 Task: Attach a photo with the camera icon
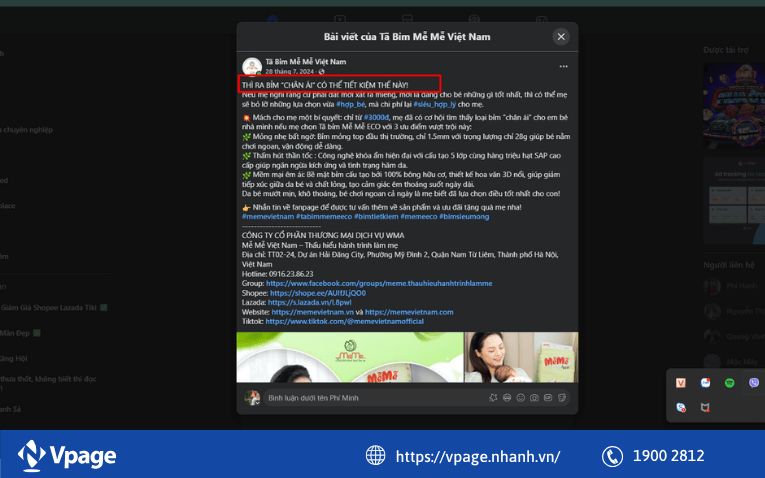click(x=534, y=398)
